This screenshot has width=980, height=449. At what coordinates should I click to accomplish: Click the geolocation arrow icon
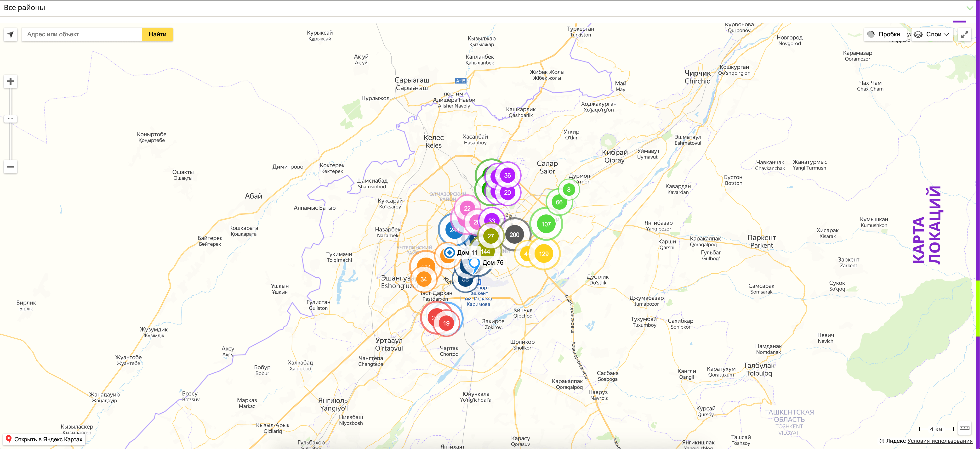(x=10, y=35)
